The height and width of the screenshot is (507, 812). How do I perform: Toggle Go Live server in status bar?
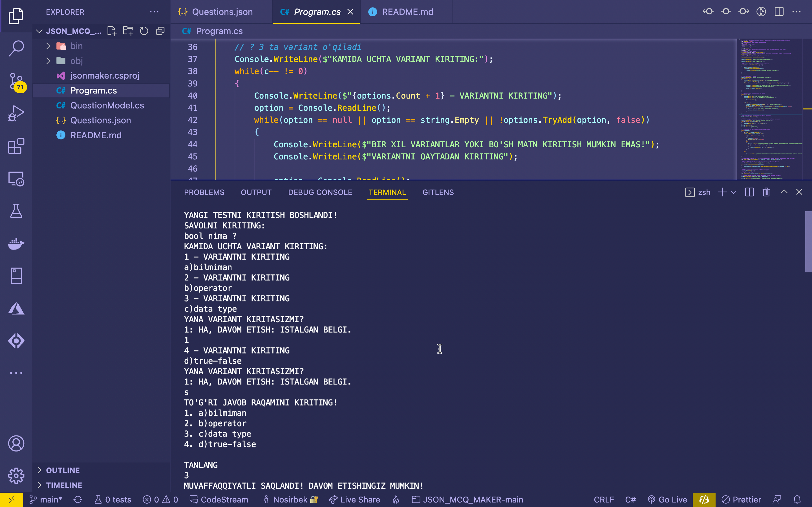click(667, 500)
